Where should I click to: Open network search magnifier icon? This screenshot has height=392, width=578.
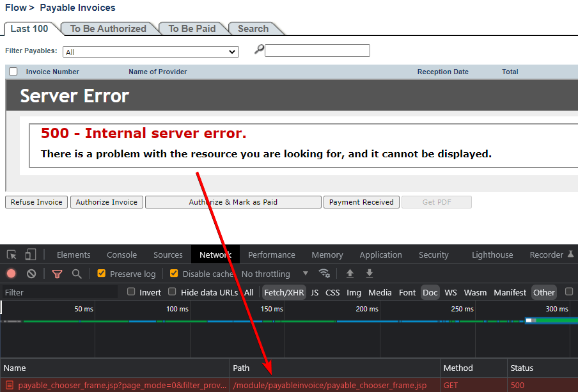click(77, 274)
